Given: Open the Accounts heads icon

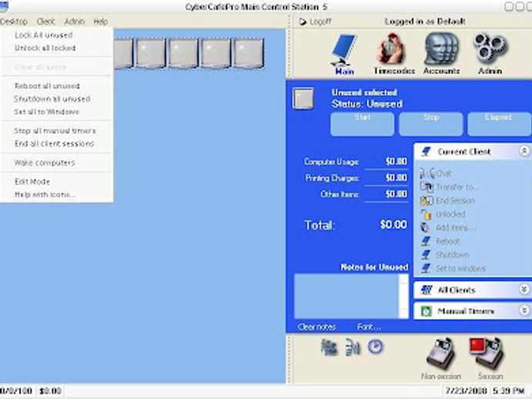Looking at the screenshot, I should pyautogui.click(x=441, y=49).
